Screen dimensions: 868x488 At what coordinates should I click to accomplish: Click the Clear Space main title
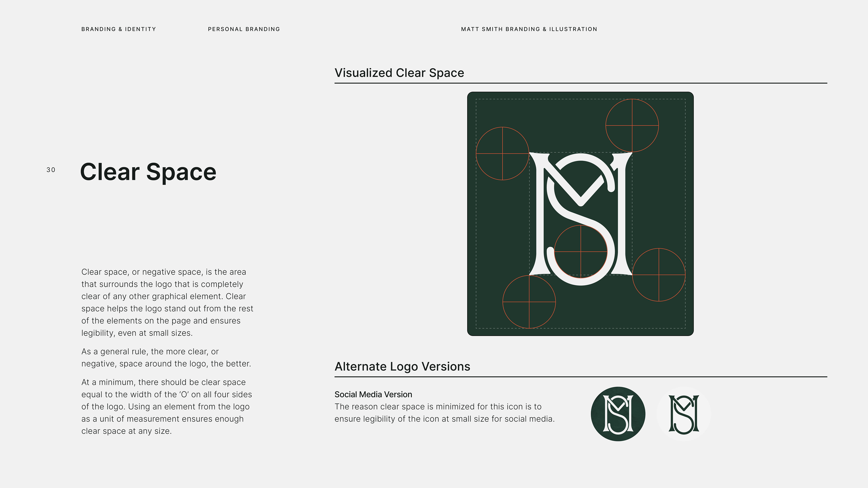click(148, 172)
